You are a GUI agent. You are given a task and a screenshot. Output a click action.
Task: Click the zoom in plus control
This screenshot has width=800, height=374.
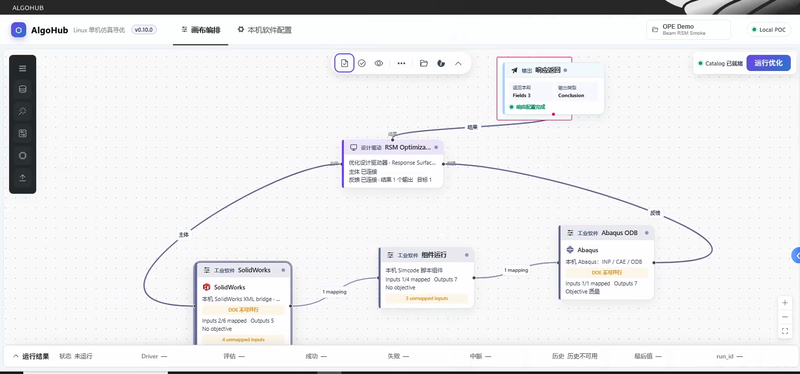pos(785,303)
